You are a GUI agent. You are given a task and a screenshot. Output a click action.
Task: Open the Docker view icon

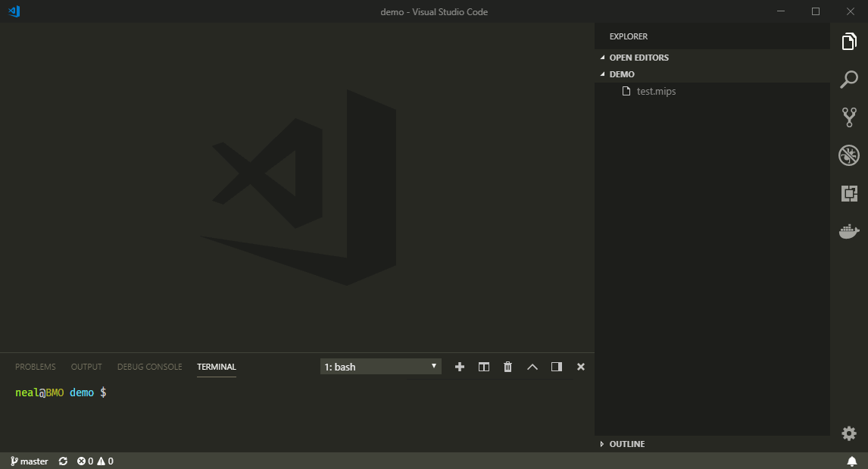[848, 231]
